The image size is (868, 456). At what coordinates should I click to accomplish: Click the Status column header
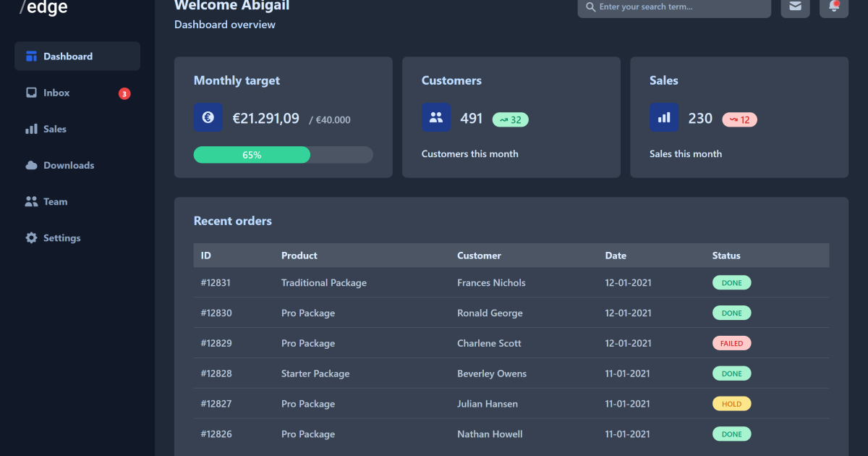(726, 256)
